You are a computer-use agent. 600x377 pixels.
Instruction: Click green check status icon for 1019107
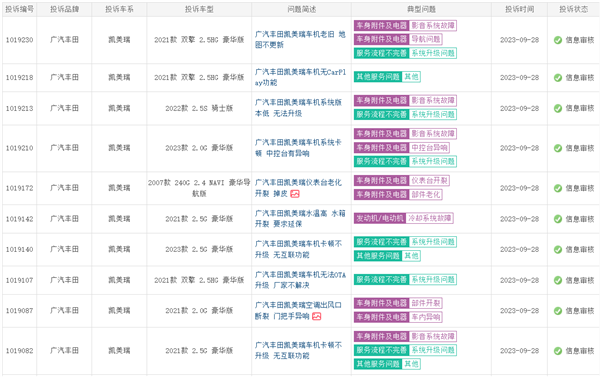pyautogui.click(x=558, y=280)
